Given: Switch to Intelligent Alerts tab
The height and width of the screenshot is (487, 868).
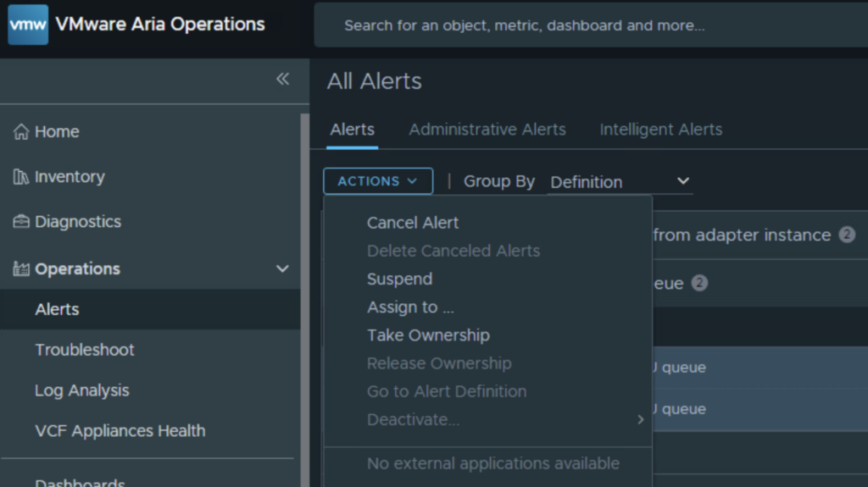Looking at the screenshot, I should pyautogui.click(x=660, y=130).
